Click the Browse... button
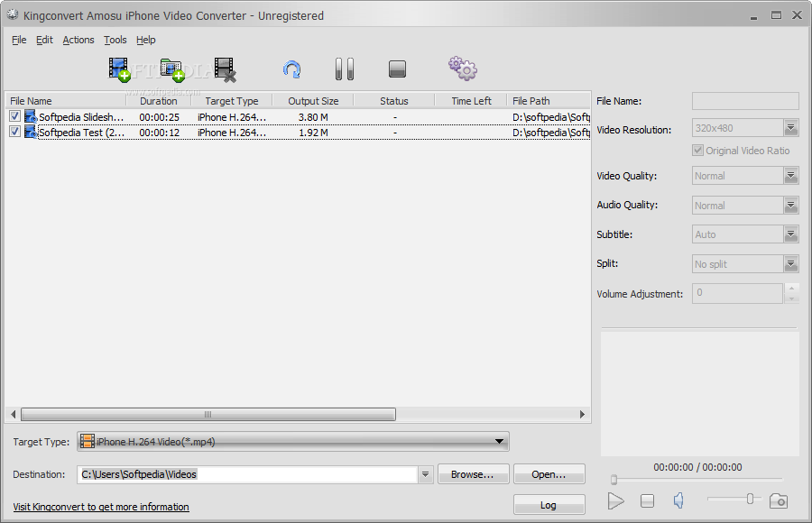The width and height of the screenshot is (812, 523). point(474,474)
